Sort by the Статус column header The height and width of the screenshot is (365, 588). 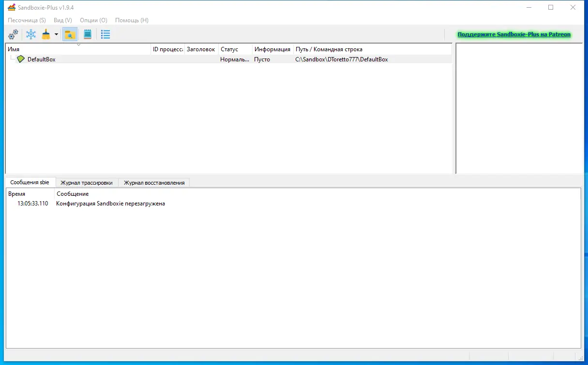click(x=235, y=49)
